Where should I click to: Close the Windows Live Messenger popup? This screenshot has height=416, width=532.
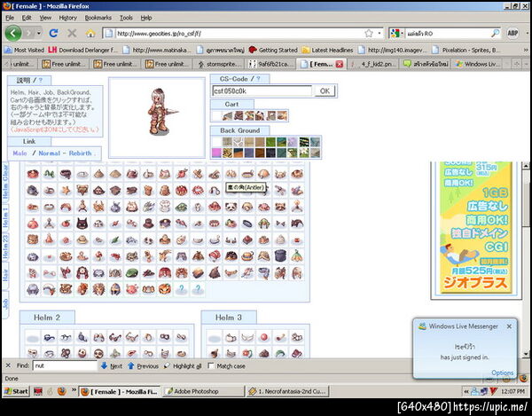pos(509,326)
